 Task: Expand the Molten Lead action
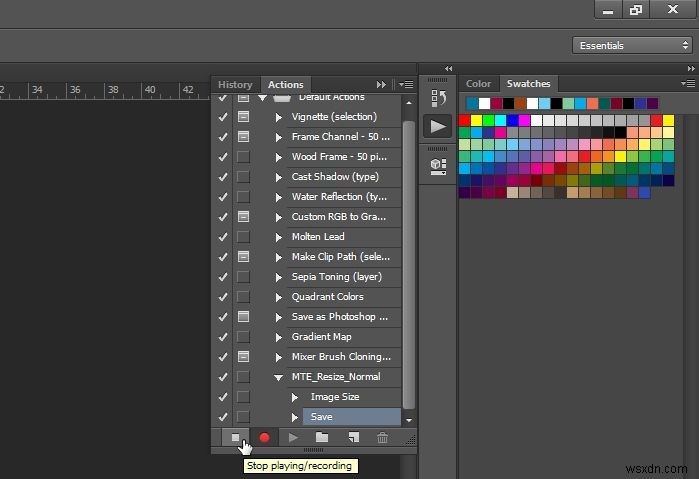pos(279,237)
